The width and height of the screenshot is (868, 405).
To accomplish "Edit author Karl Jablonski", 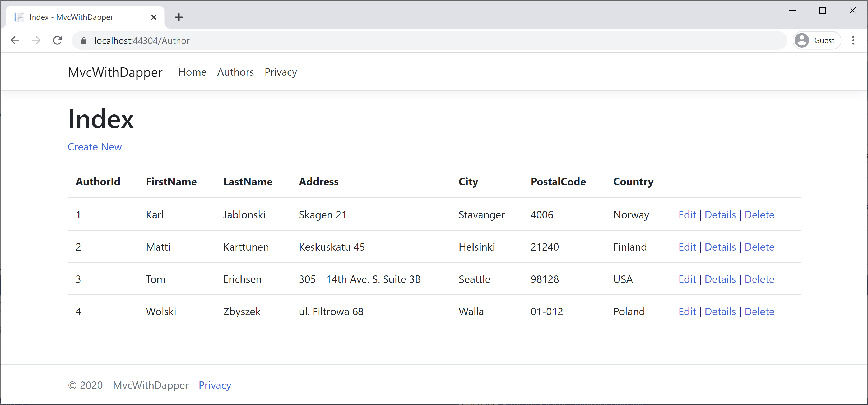I will pos(687,215).
